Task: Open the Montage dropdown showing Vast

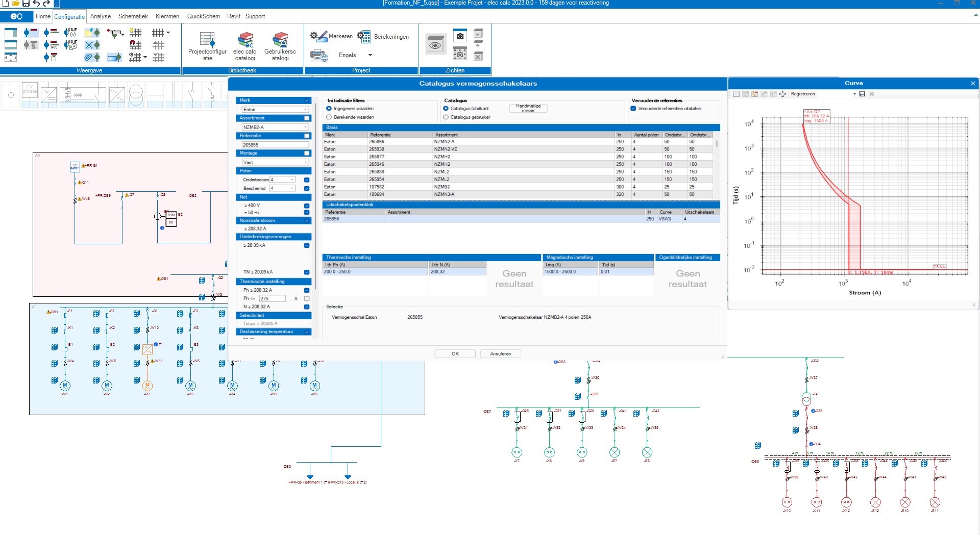Action: click(275, 162)
